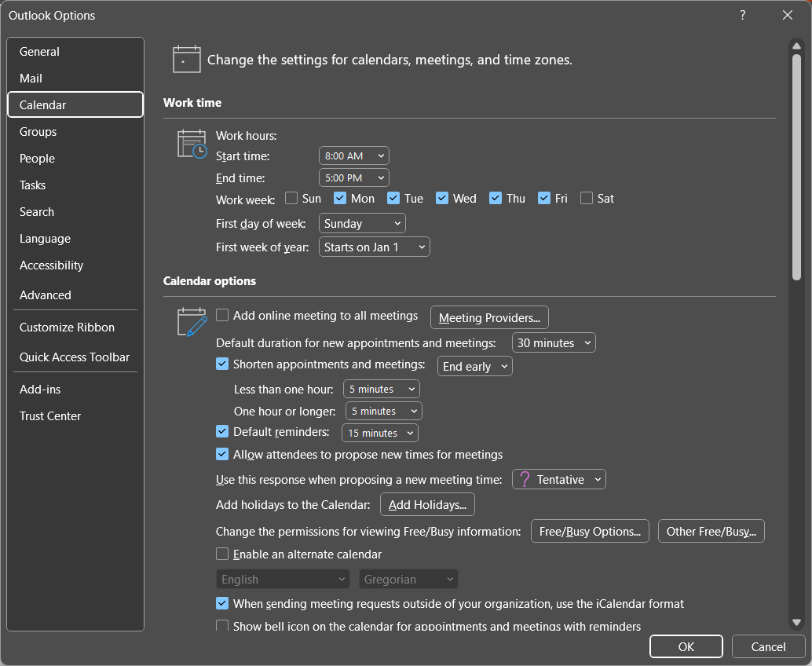The width and height of the screenshot is (812, 666).
Task: Open Quick Access Toolbar settings
Action: tap(75, 357)
